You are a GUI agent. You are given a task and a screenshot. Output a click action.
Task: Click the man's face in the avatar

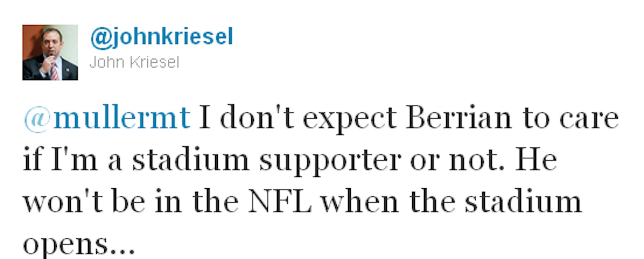tap(52, 42)
